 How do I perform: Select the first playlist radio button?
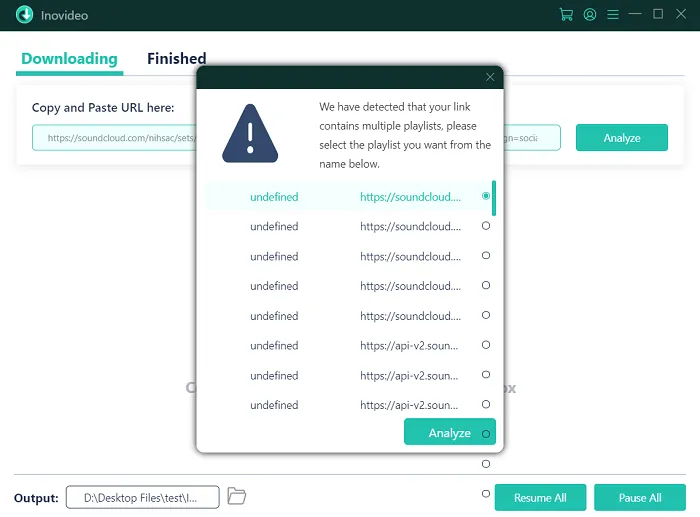click(x=486, y=196)
